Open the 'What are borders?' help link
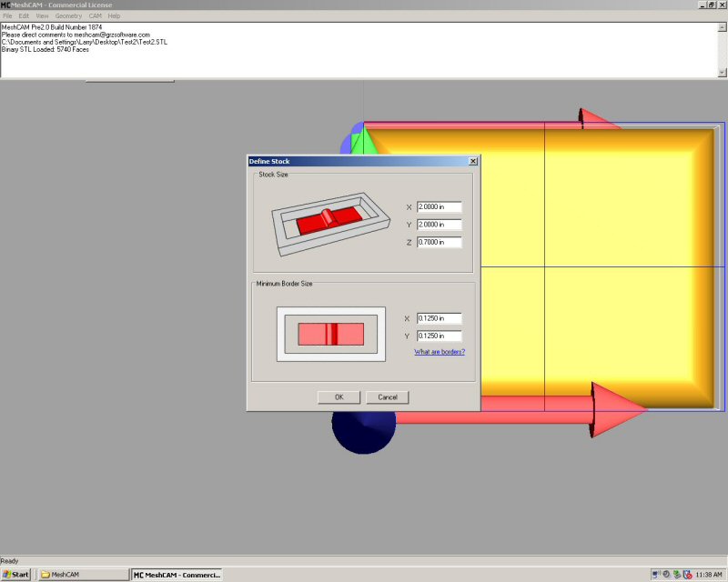This screenshot has width=728, height=582. pos(440,352)
